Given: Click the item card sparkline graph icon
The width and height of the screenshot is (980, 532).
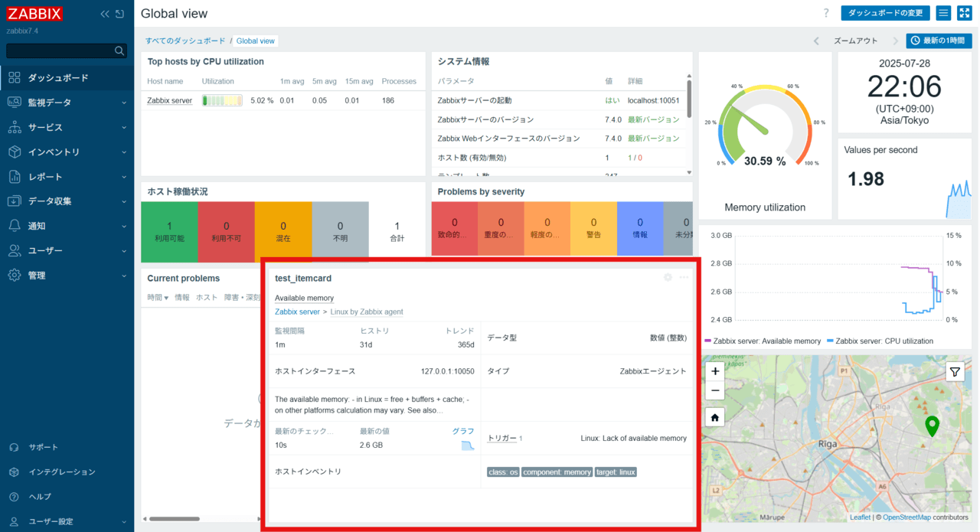Looking at the screenshot, I should (x=468, y=446).
